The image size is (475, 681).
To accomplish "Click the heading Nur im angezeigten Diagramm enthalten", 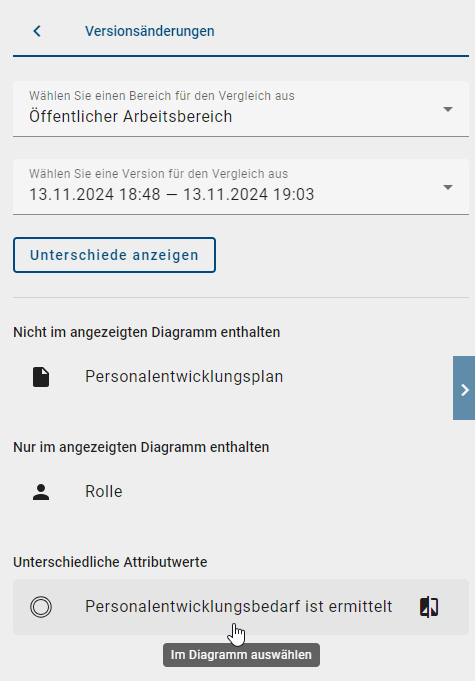I will [141, 447].
